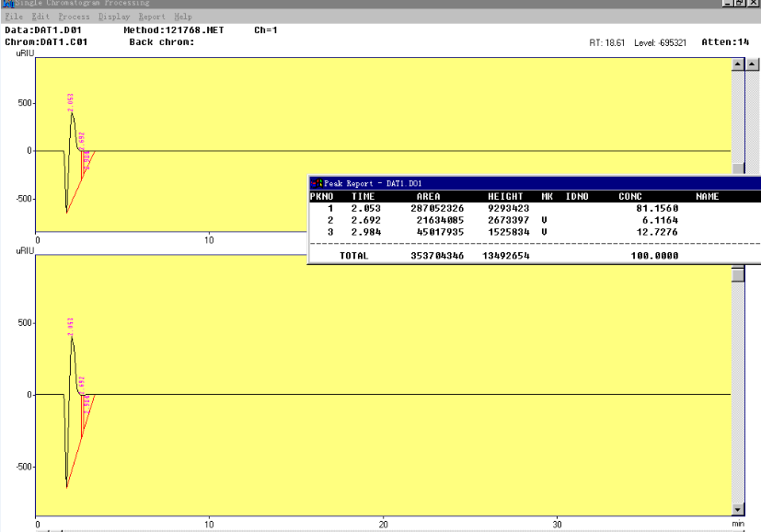The image size is (761, 532).
Task: Select peak 1 time 2.053 cell
Action: point(366,208)
